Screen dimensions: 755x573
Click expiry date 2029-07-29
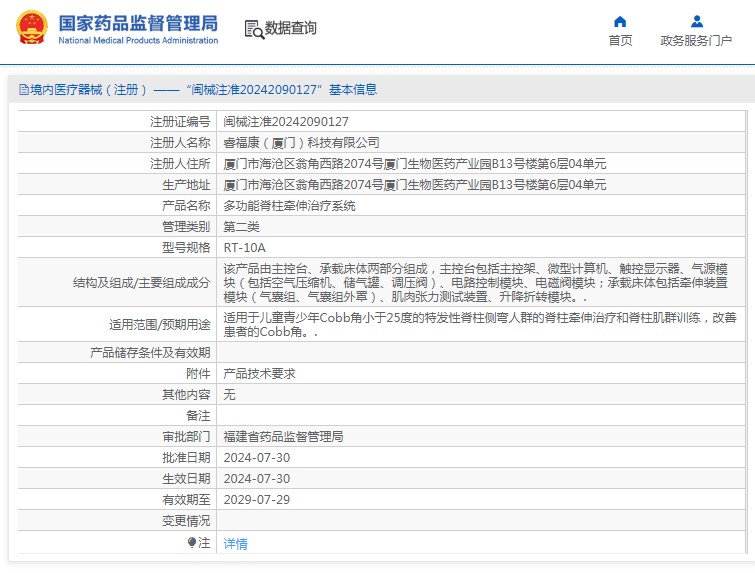pos(257,500)
